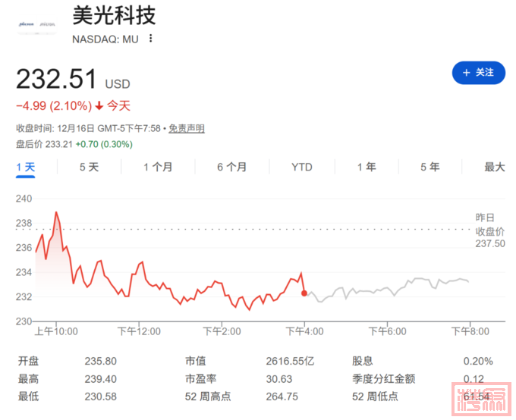Screen dimensions: 516x420
Task: Click the 美光科技 stock title
Action: [x=114, y=15]
